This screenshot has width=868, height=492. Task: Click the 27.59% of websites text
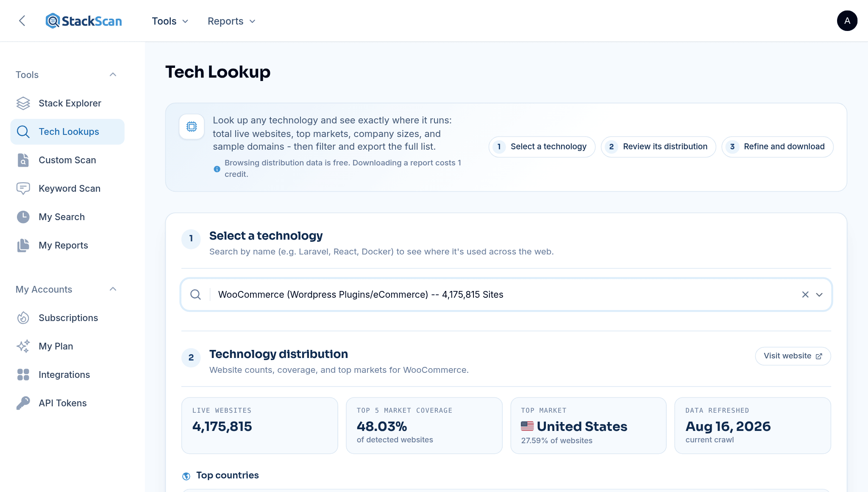pos(556,441)
